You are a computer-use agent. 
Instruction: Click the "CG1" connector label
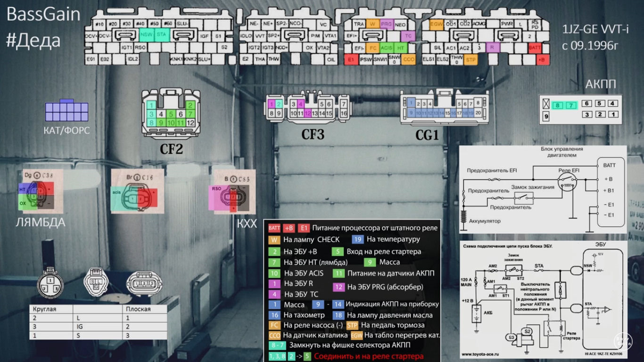tap(427, 136)
